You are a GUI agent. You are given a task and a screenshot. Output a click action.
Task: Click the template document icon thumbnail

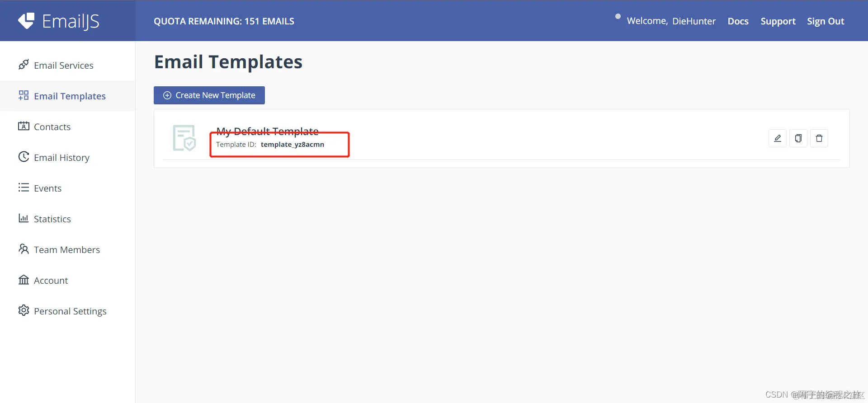click(184, 138)
